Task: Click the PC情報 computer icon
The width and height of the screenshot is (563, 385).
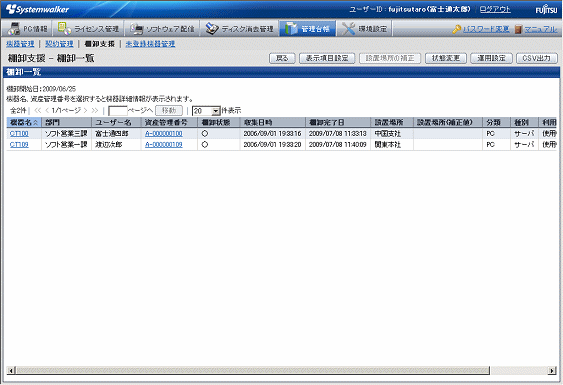Action: pyautogui.click(x=14, y=29)
